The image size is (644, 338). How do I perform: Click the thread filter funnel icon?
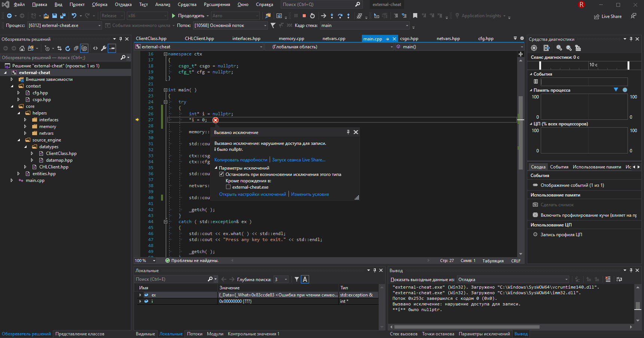[x=273, y=25]
